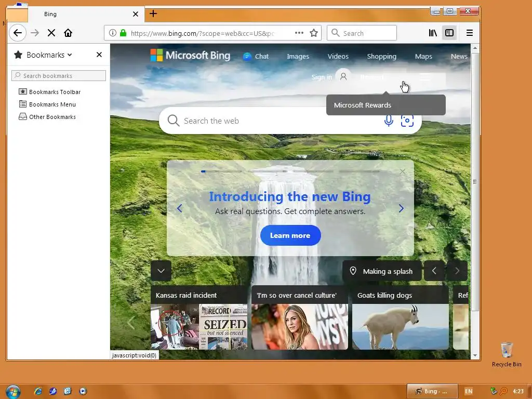Dismiss the Introducing new Bing card
This screenshot has height=399, width=532.
(403, 171)
